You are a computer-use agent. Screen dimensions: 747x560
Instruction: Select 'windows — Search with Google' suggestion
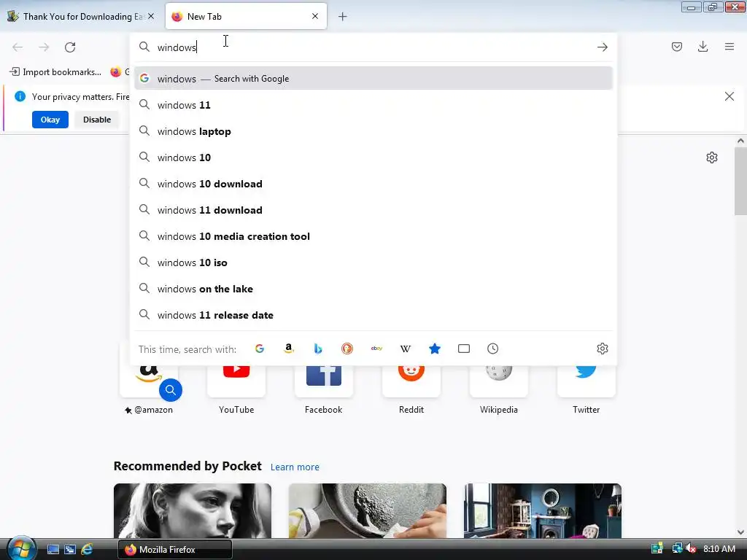373,79
